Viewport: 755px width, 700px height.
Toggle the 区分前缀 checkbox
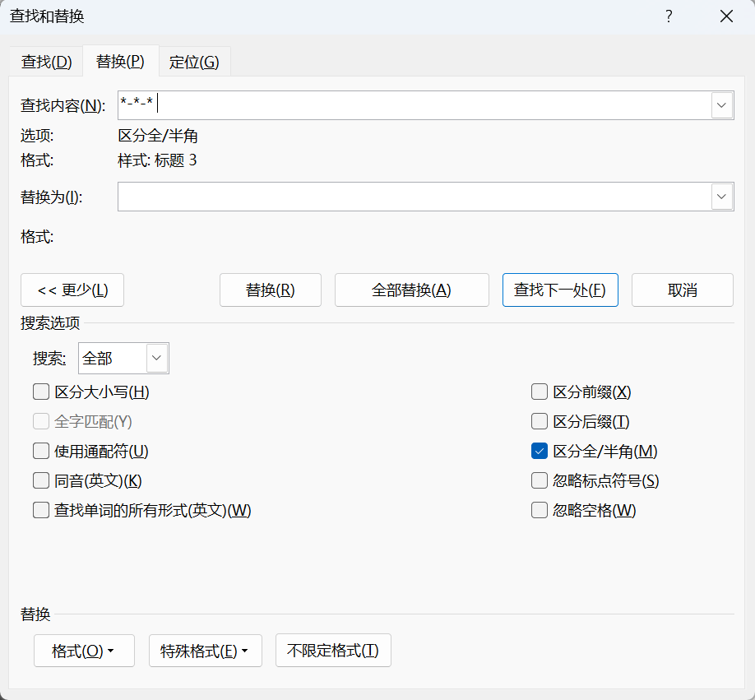pos(540,392)
